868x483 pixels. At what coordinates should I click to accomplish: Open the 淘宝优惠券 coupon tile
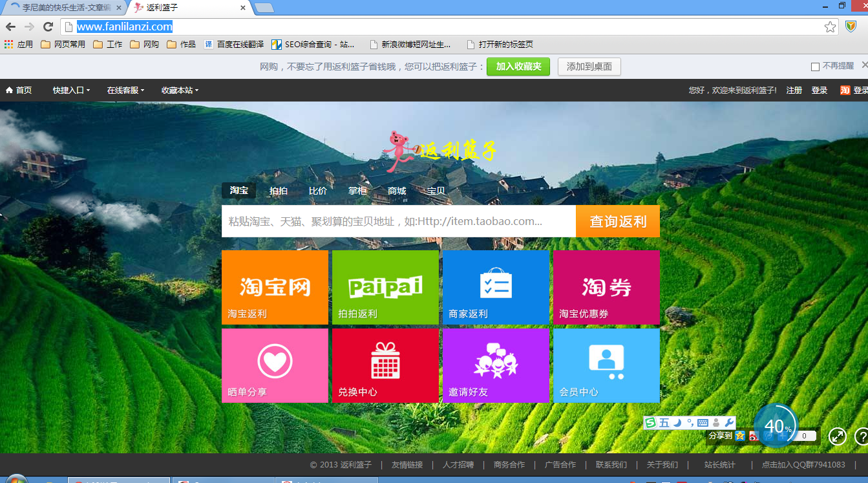coord(606,287)
